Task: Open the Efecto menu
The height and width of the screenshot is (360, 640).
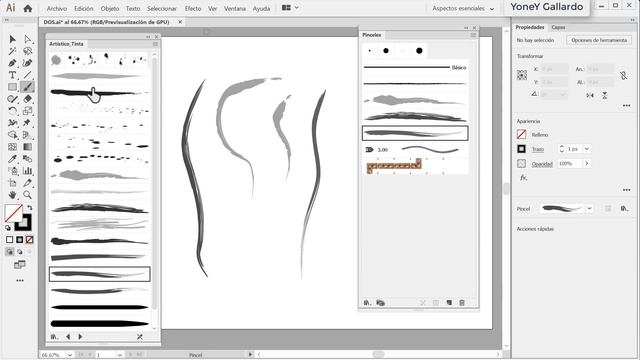Action: pos(193,8)
